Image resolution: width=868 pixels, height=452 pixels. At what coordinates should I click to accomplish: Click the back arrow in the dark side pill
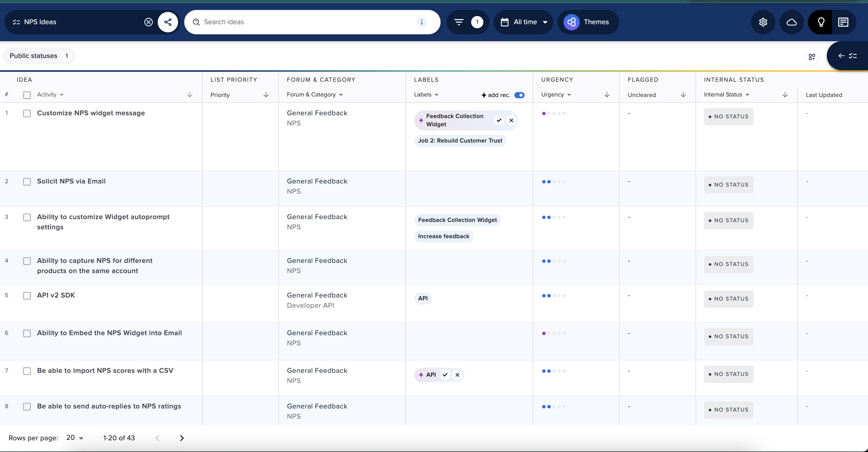coord(841,56)
